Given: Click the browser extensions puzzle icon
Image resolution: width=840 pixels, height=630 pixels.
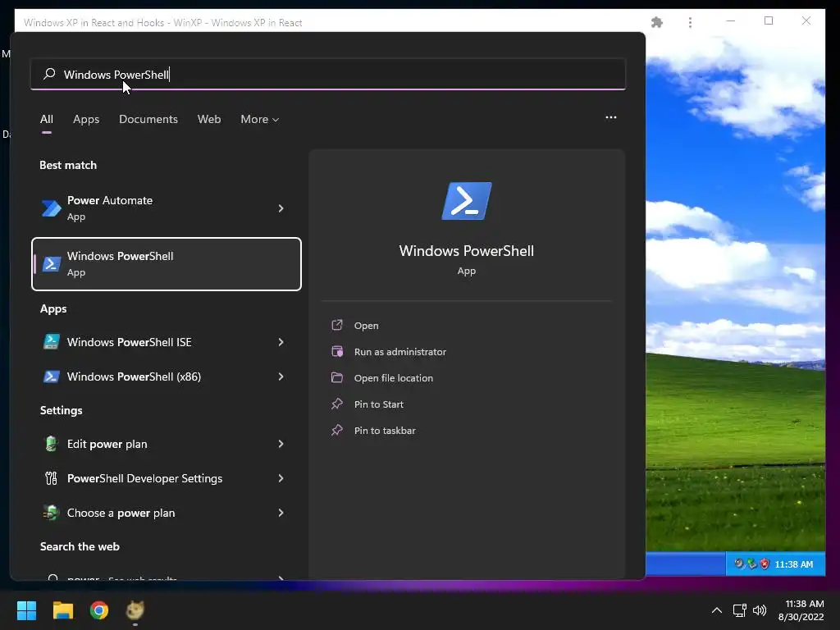Looking at the screenshot, I should 657,22.
